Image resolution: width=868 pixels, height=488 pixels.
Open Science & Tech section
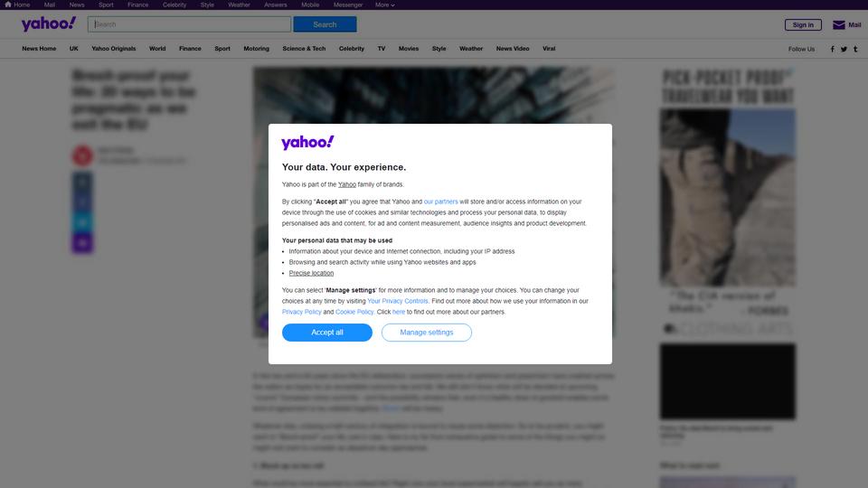click(304, 49)
